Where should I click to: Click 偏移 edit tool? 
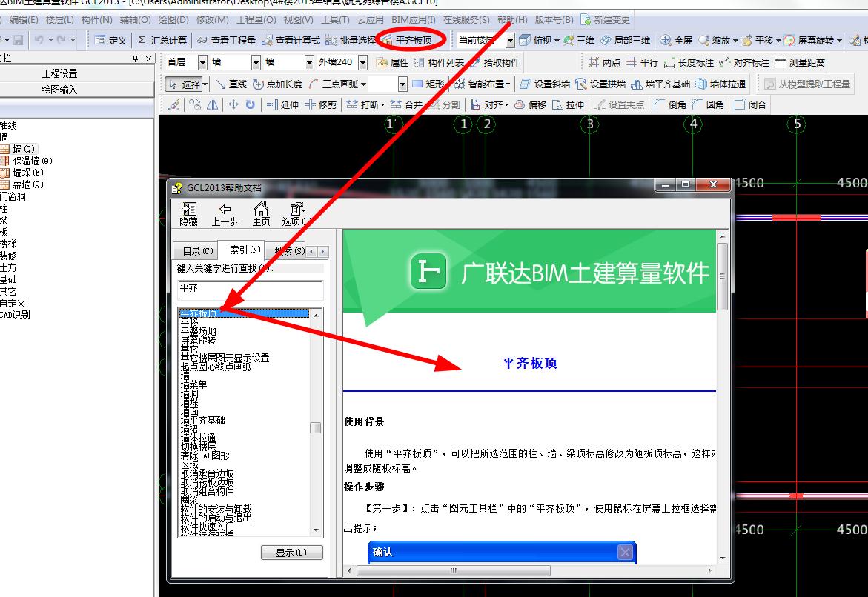(530, 104)
